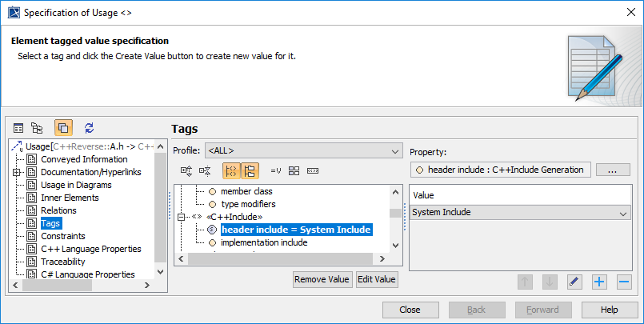Open the Profile <ALL> dropdown

tap(303, 150)
